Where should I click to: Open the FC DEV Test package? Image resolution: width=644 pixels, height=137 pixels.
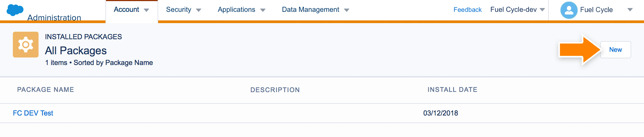(33, 113)
